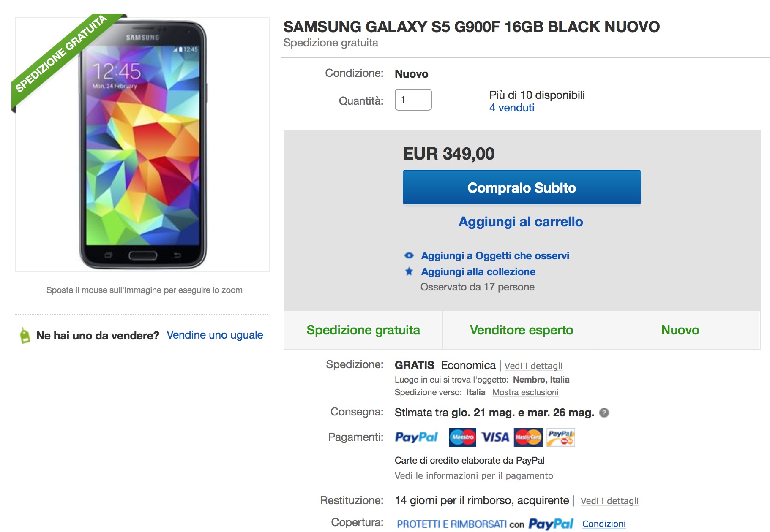The width and height of the screenshot is (770, 532).
Task: Click the PayPal credit card icon
Action: (x=560, y=437)
